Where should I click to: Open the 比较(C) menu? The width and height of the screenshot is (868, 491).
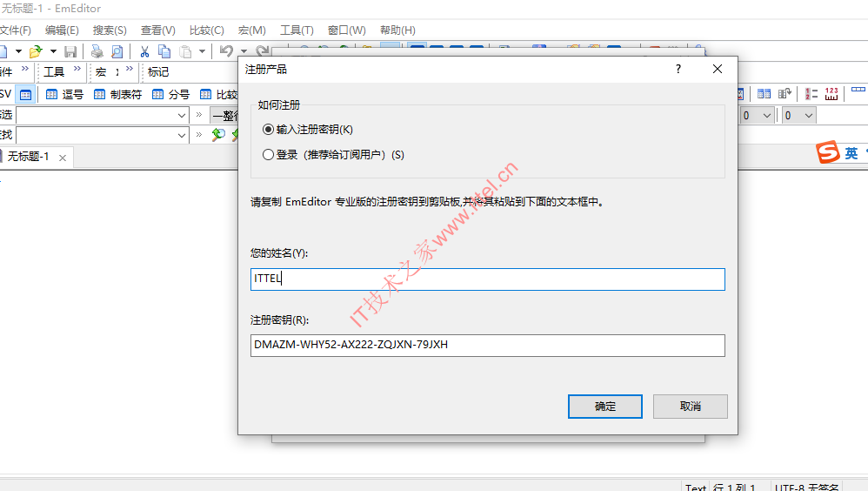[206, 30]
